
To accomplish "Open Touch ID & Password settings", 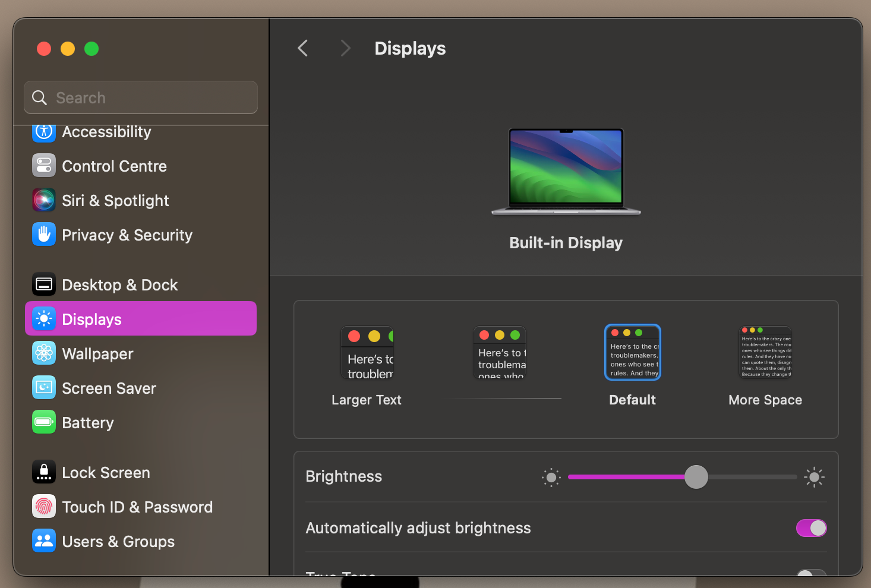I will pyautogui.click(x=137, y=507).
